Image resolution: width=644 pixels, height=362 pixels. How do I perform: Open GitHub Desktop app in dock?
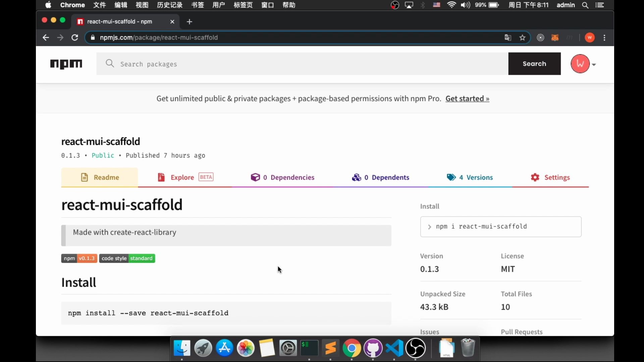[x=373, y=349]
